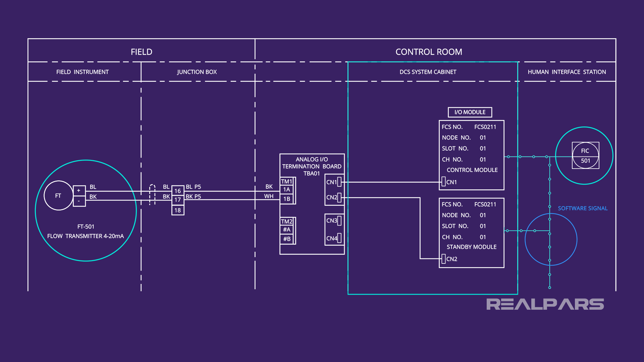Select the TM1 terminal block
Screen dimensions: 644x362
[x=287, y=181]
